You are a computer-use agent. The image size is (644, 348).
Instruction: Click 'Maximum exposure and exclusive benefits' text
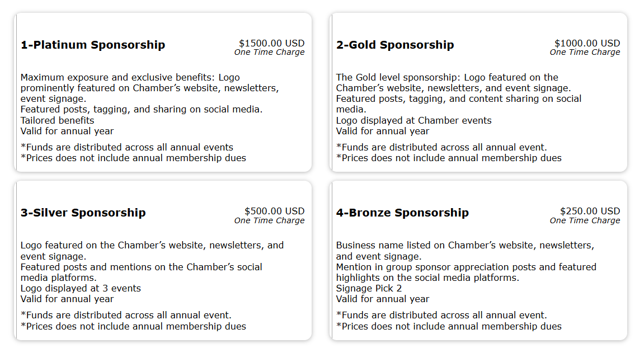point(117,77)
